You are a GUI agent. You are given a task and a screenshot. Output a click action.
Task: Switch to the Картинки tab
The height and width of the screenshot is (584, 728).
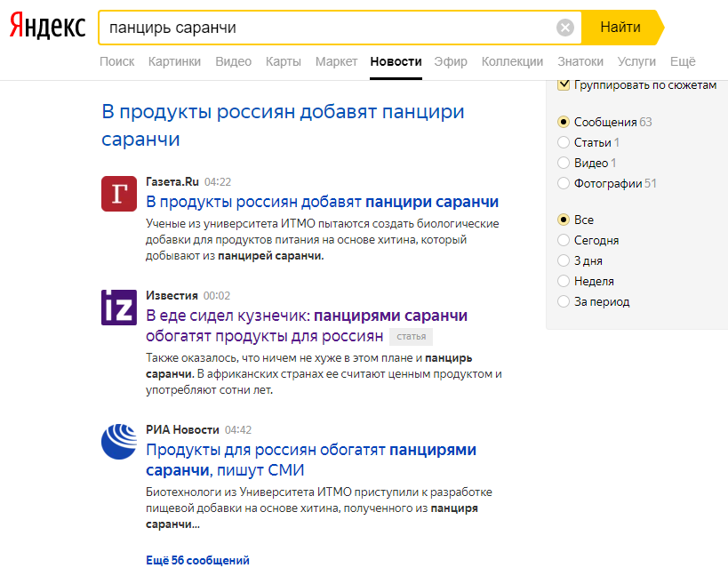(x=174, y=61)
